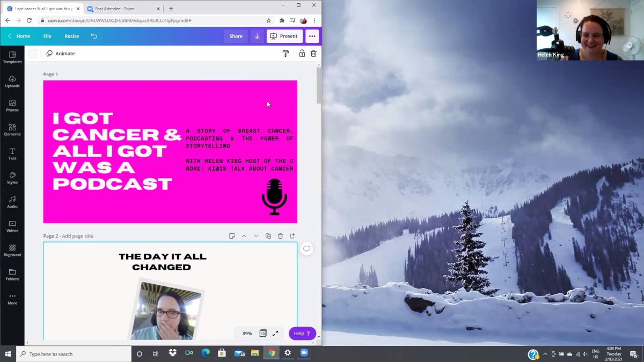The width and height of the screenshot is (644, 362).
Task: Open the Elements panel
Action: (x=12, y=129)
